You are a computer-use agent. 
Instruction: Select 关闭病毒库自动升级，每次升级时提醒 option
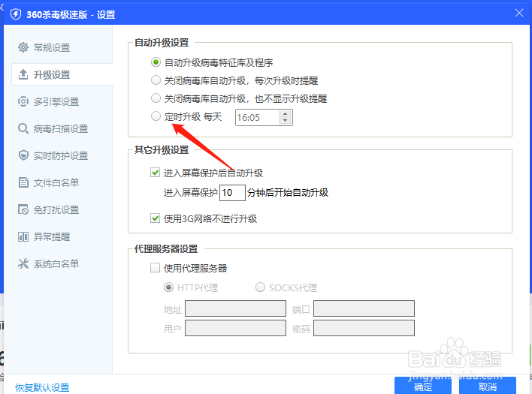(x=156, y=80)
